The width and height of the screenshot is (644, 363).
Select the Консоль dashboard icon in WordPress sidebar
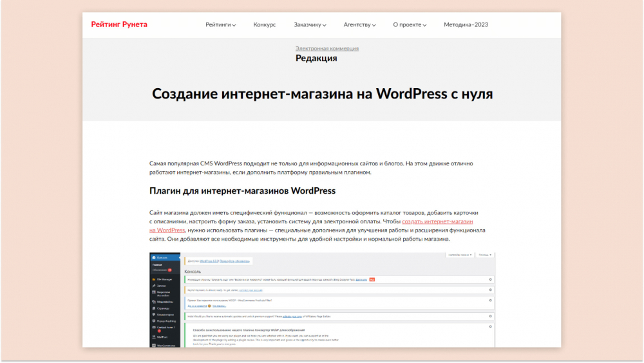pyautogui.click(x=154, y=257)
